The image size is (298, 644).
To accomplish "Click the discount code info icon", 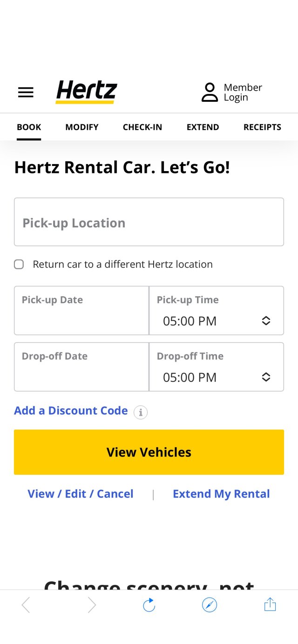I will click(x=140, y=412).
